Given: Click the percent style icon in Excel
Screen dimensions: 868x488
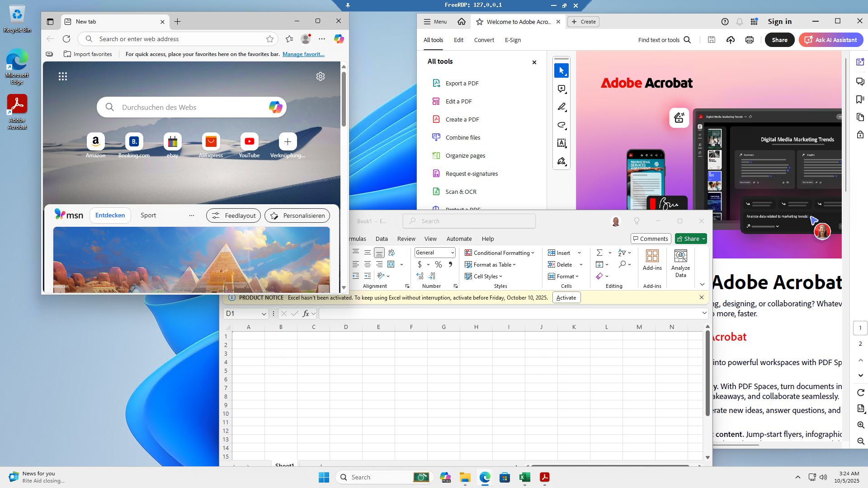Looking at the screenshot, I should pyautogui.click(x=438, y=264).
